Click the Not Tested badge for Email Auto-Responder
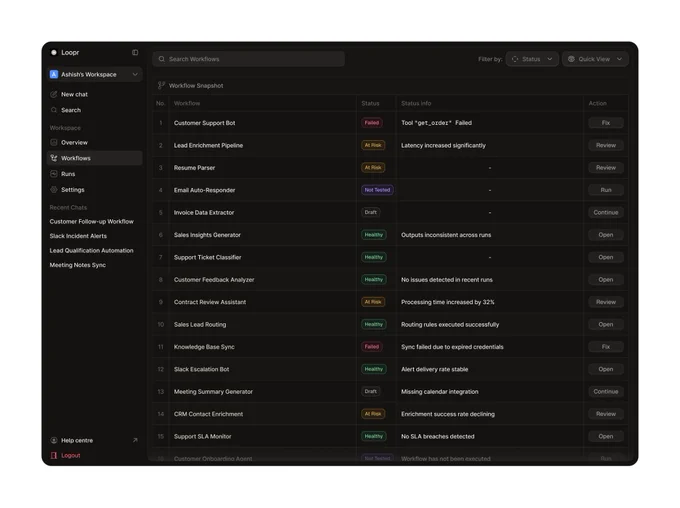The image size is (680, 508). click(x=377, y=190)
